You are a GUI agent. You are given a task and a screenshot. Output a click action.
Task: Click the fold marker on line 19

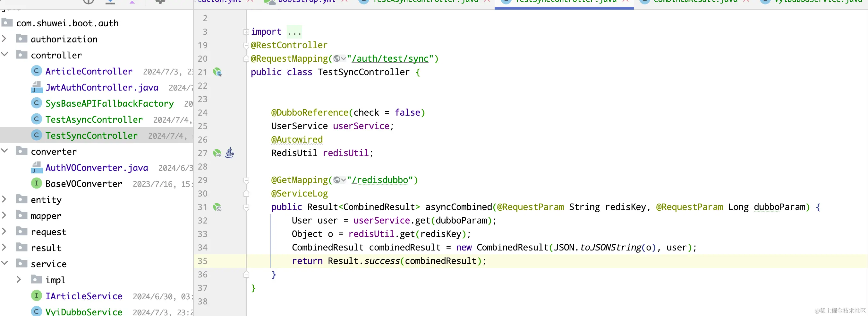pos(246,46)
